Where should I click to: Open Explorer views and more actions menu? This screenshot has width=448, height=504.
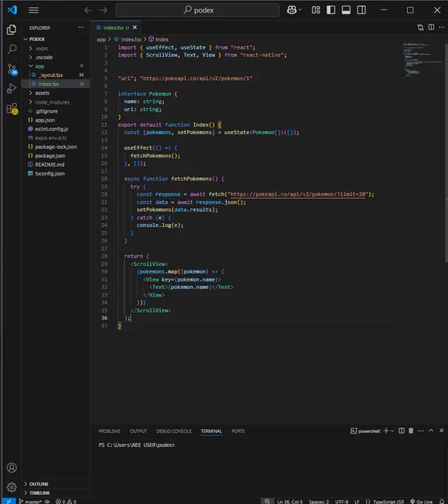click(81, 27)
